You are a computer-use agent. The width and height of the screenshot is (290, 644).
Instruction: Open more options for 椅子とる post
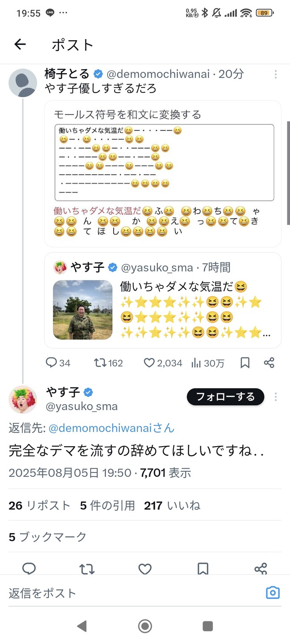(x=276, y=74)
